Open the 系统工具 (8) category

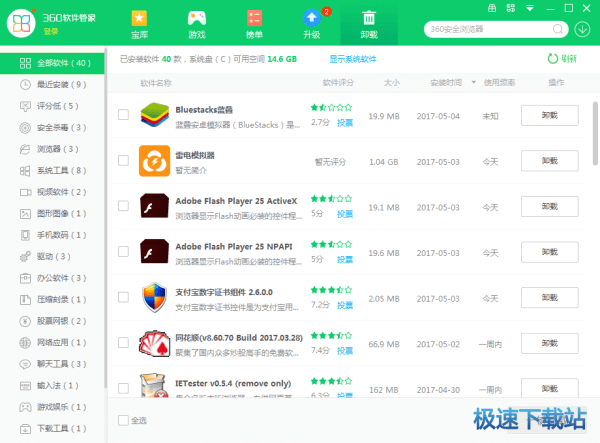coord(52,171)
